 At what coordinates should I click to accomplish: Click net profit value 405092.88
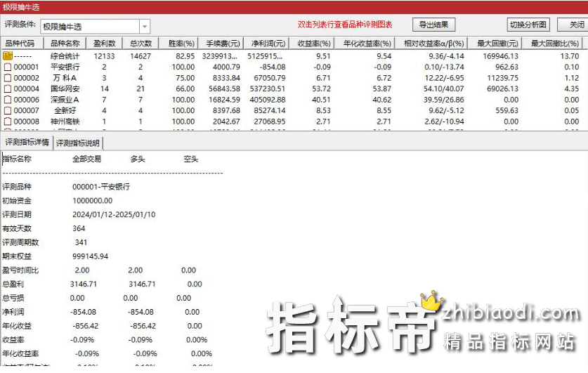tap(268, 100)
